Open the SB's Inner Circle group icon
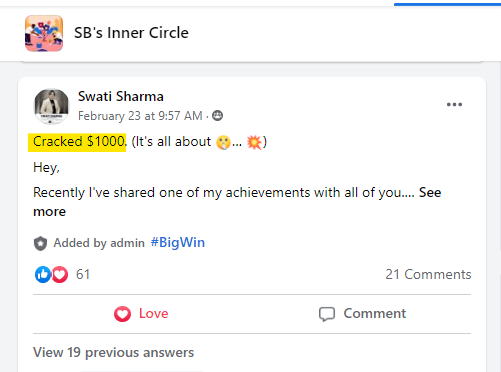The image size is (501, 372). (44, 33)
